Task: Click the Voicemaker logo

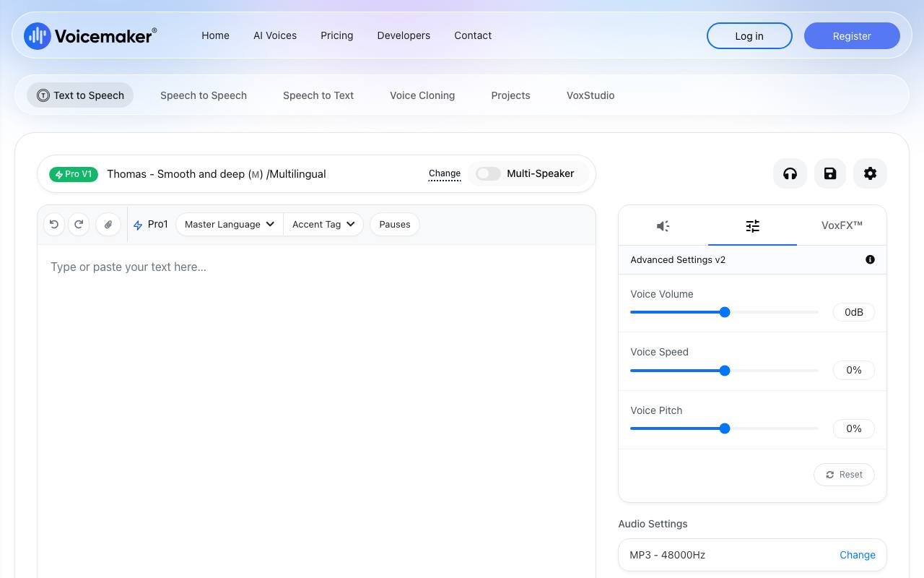Action: (90, 35)
